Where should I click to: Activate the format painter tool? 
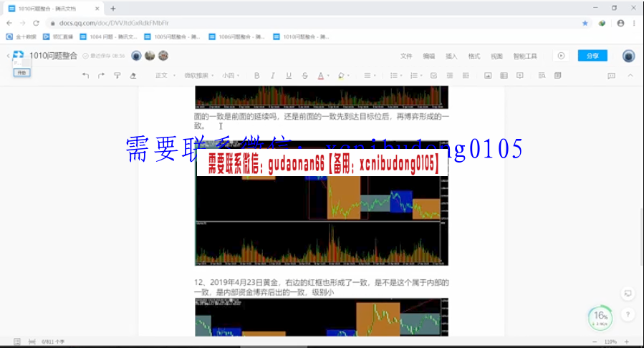(x=117, y=75)
